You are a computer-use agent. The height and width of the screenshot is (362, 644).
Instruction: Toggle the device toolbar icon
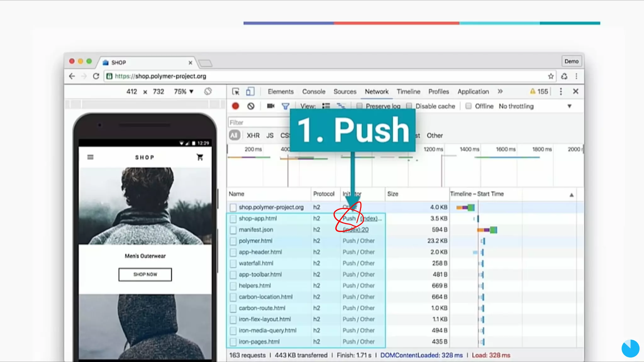click(250, 91)
